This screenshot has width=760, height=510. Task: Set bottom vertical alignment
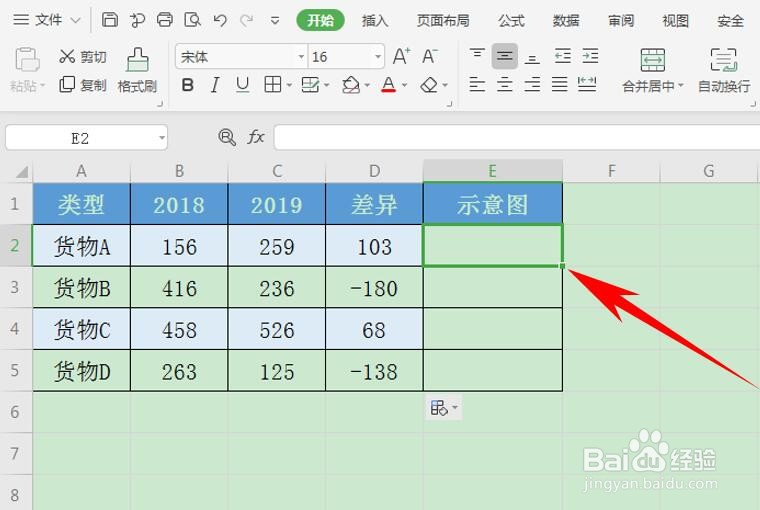coord(532,57)
